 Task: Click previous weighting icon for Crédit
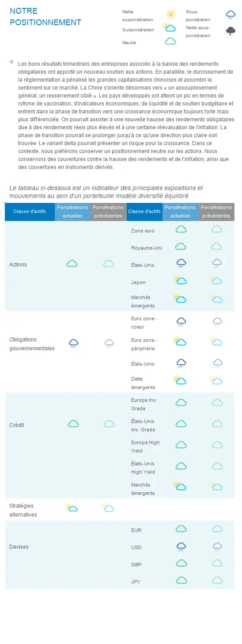pos(109,424)
